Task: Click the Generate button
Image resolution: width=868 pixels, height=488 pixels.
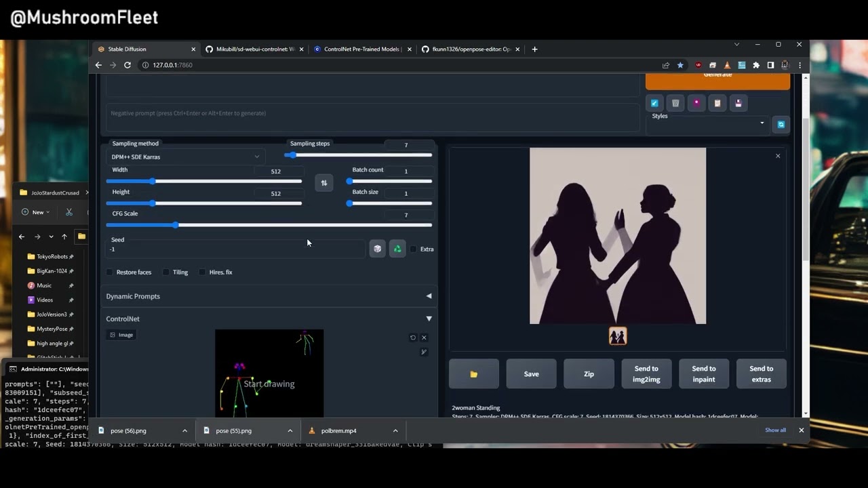Action: [717, 82]
